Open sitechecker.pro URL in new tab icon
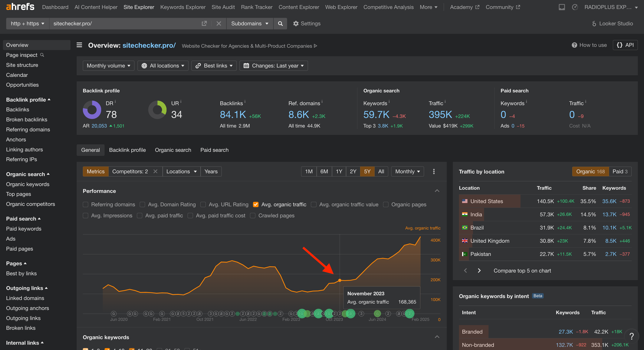644x350 pixels. point(204,23)
